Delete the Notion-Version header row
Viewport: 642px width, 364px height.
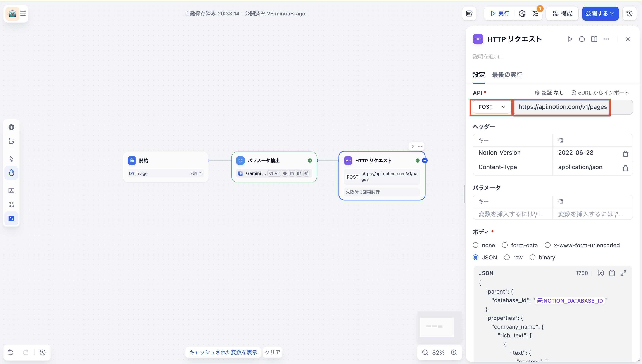625,154
